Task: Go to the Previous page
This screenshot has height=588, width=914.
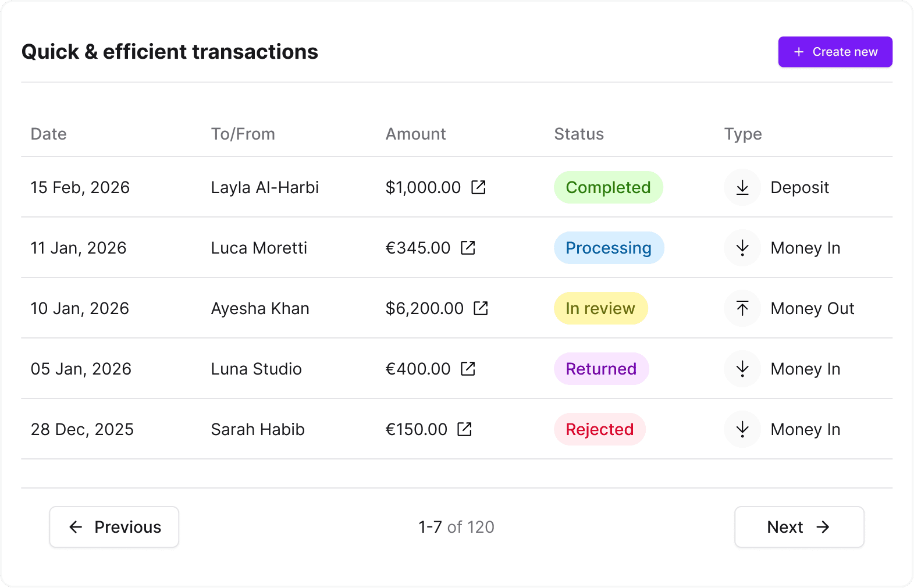Action: tap(114, 527)
